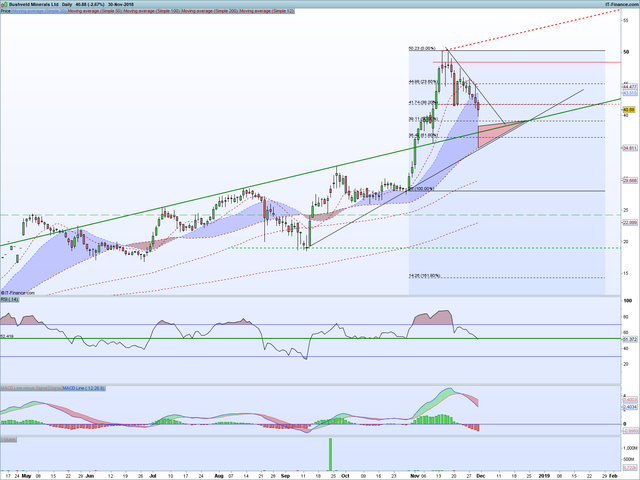Click the Dec label on time axis

point(481,476)
